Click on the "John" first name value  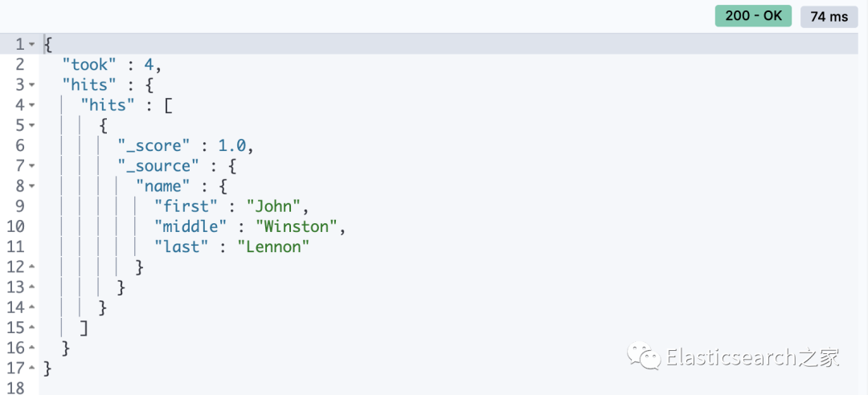pyautogui.click(x=273, y=206)
